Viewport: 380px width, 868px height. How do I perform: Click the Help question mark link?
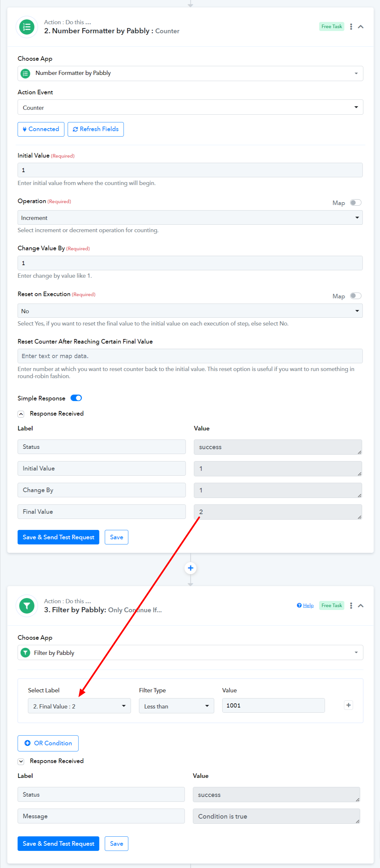click(305, 605)
